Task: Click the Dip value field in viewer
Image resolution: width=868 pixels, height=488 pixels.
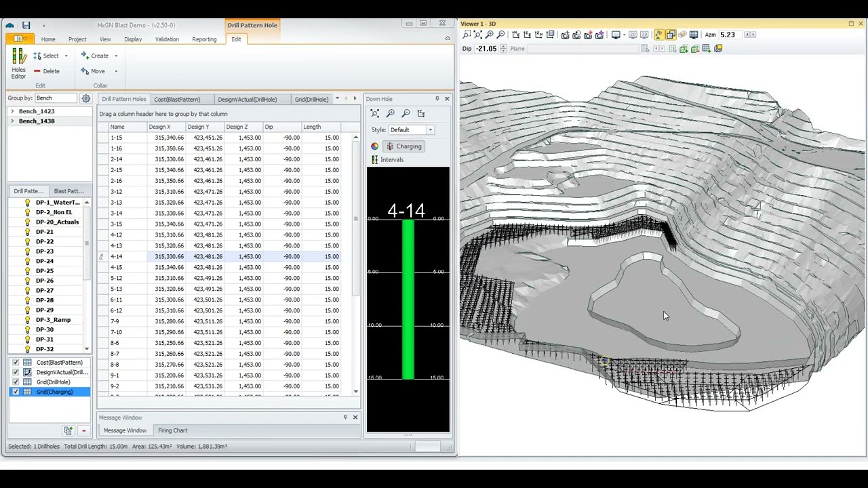Action: point(487,49)
